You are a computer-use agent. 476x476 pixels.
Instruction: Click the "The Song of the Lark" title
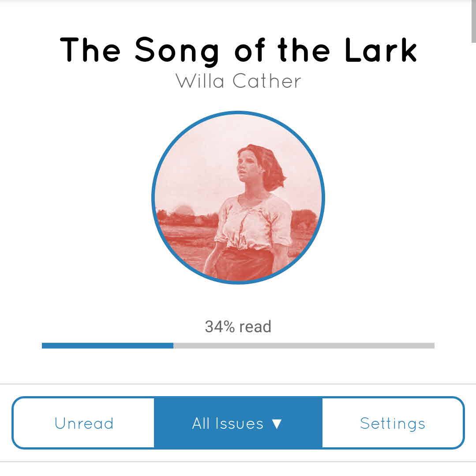tap(238, 49)
